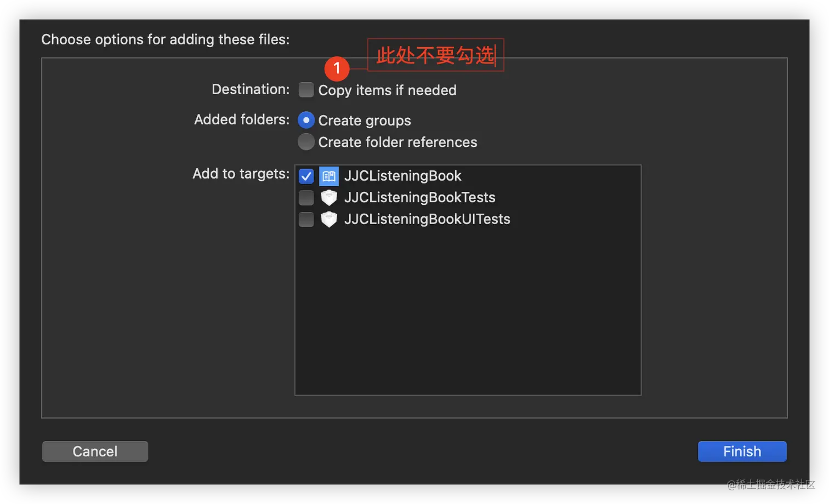
Task: Check the JJCListeningBookTests target checkbox
Action: click(306, 197)
